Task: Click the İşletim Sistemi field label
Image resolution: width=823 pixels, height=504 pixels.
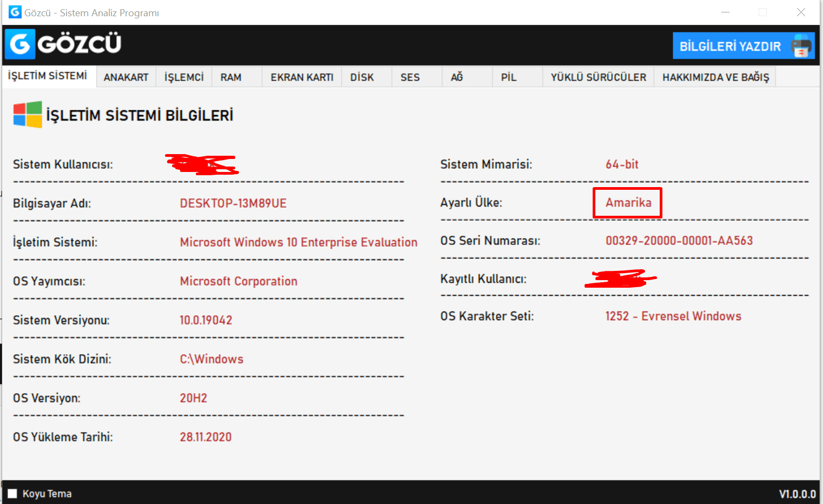Action: point(55,242)
